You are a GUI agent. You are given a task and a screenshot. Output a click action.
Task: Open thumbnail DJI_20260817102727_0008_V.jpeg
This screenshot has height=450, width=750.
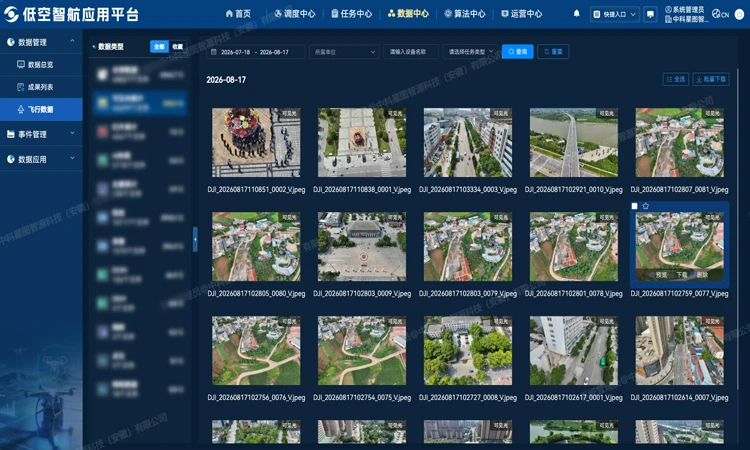(x=468, y=351)
